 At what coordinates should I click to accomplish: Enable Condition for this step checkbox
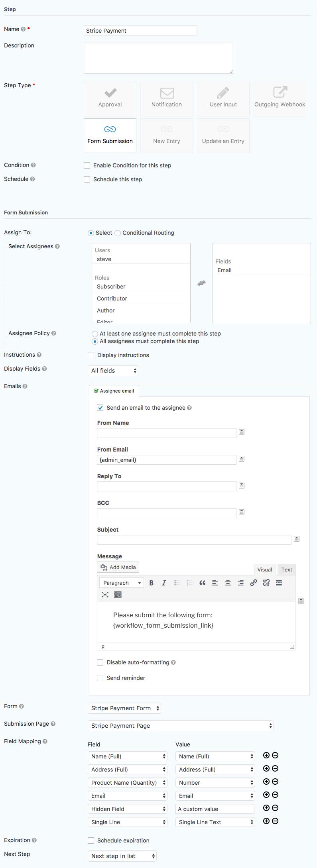(87, 165)
